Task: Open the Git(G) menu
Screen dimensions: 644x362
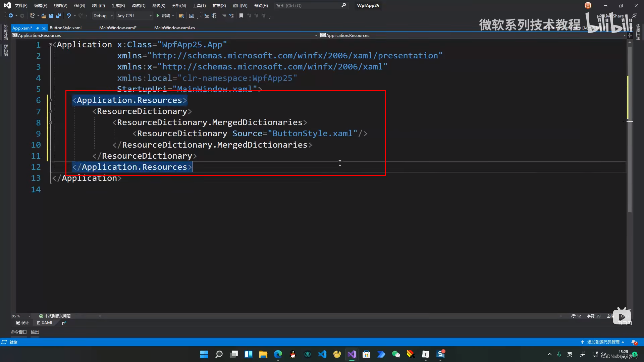Action: 79,5
